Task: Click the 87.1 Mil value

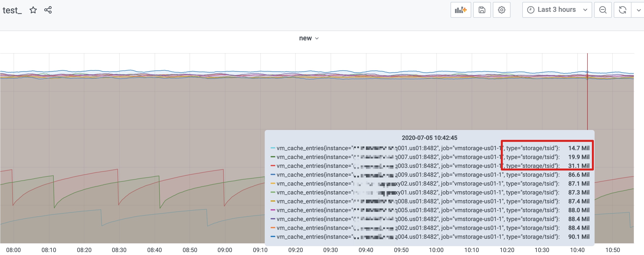Action: [x=579, y=183]
